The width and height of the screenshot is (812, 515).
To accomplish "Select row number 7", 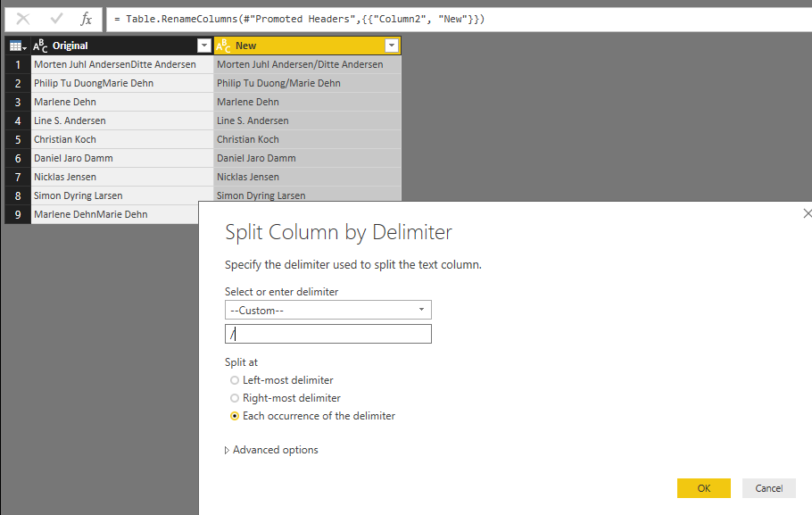I will [x=18, y=177].
